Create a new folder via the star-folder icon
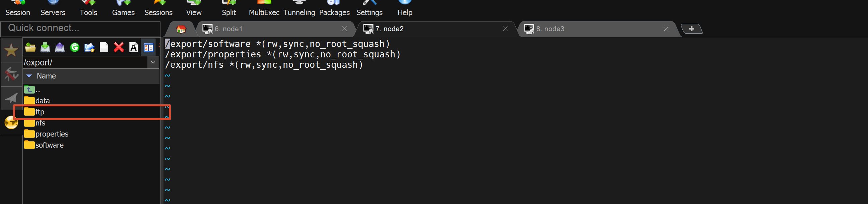868x204 pixels. [89, 47]
